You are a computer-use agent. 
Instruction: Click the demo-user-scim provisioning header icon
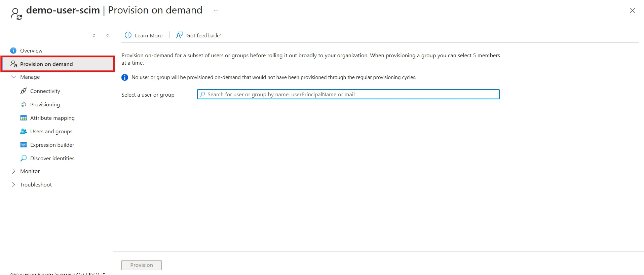click(x=16, y=14)
